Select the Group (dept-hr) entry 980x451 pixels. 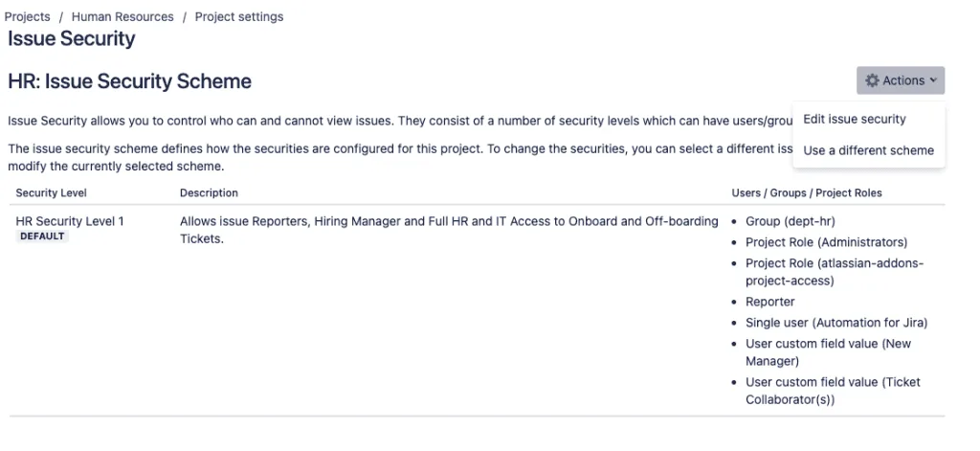point(790,221)
